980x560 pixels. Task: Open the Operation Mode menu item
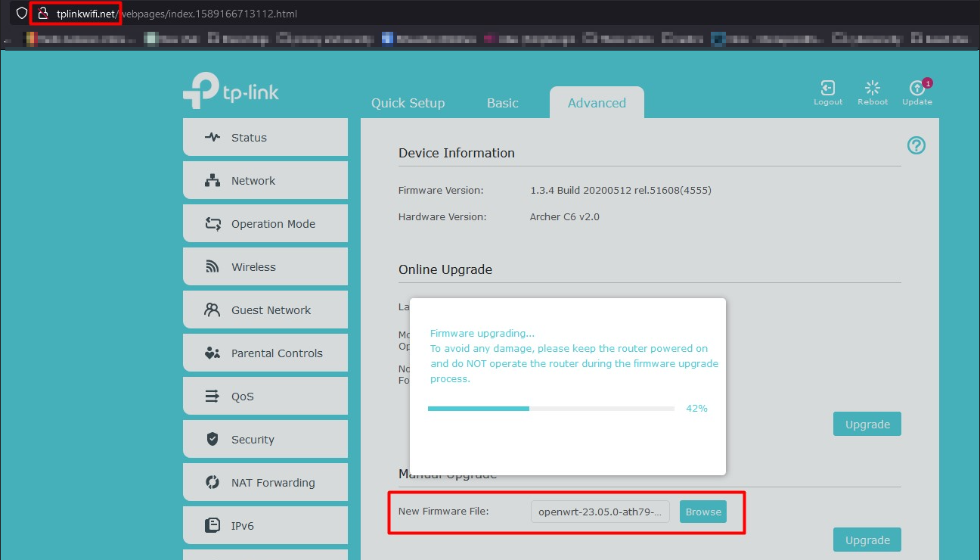(265, 223)
